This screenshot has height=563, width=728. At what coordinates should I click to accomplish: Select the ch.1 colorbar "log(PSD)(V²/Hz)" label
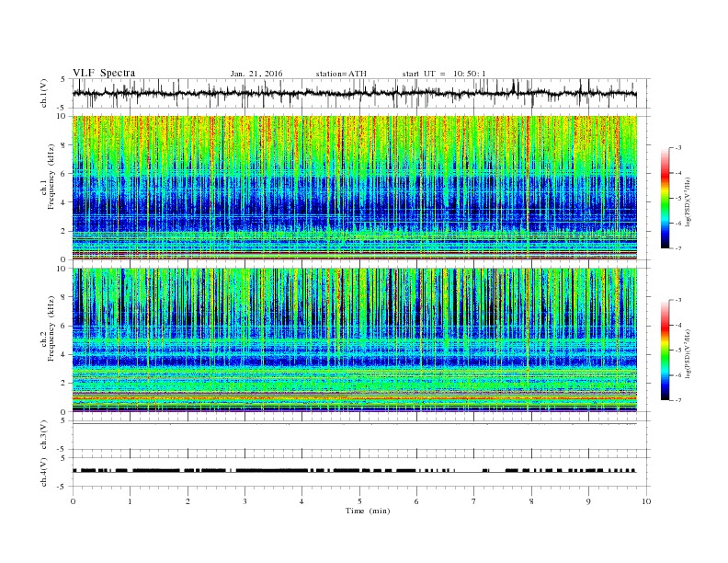click(x=688, y=202)
